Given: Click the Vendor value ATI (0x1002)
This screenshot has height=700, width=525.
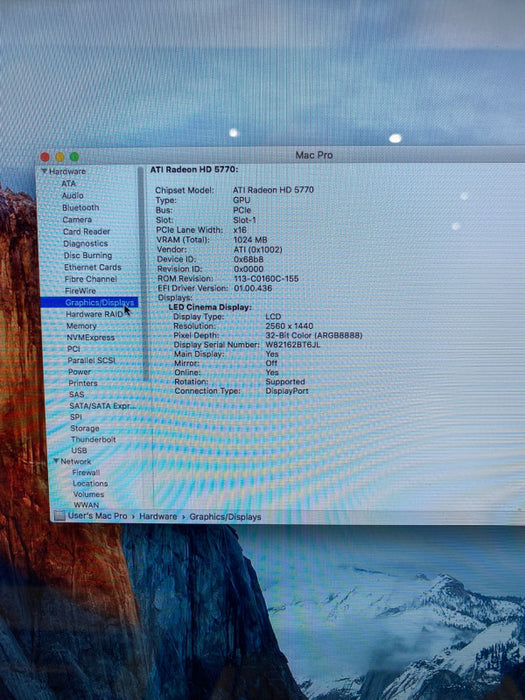Looking at the screenshot, I should tap(258, 250).
